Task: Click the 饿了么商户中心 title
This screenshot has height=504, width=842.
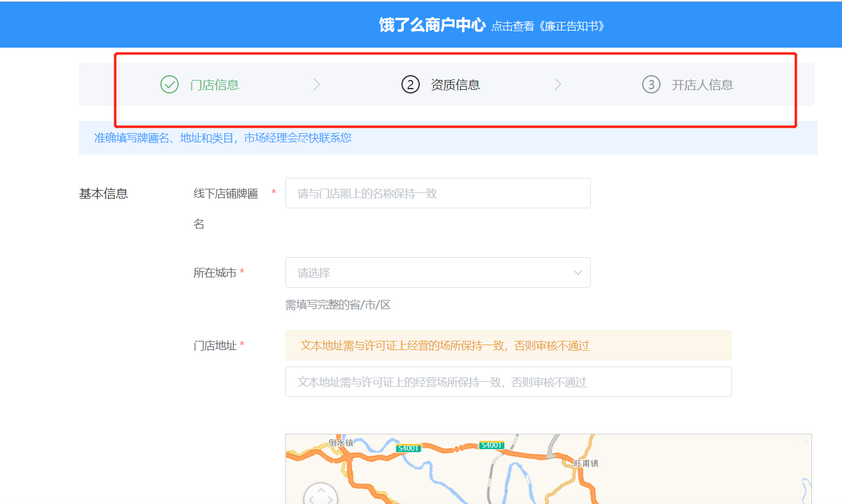Action: pyautogui.click(x=432, y=25)
